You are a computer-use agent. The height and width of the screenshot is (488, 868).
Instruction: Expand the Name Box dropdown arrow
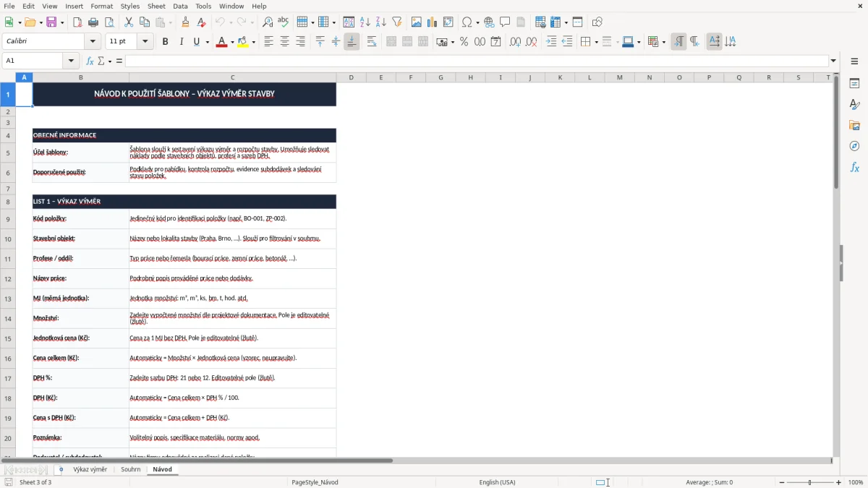point(71,61)
